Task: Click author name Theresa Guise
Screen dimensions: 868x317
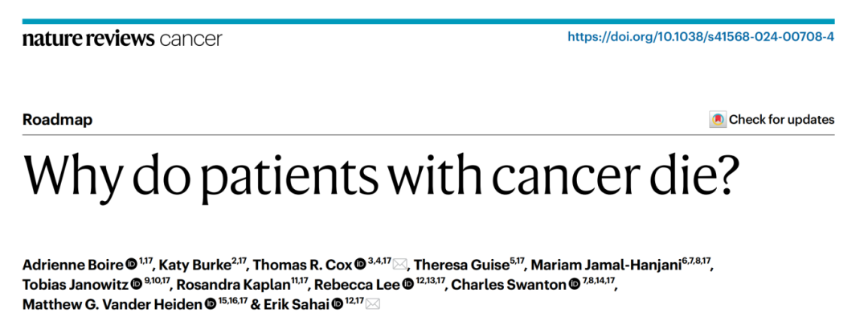Action: 461,265
